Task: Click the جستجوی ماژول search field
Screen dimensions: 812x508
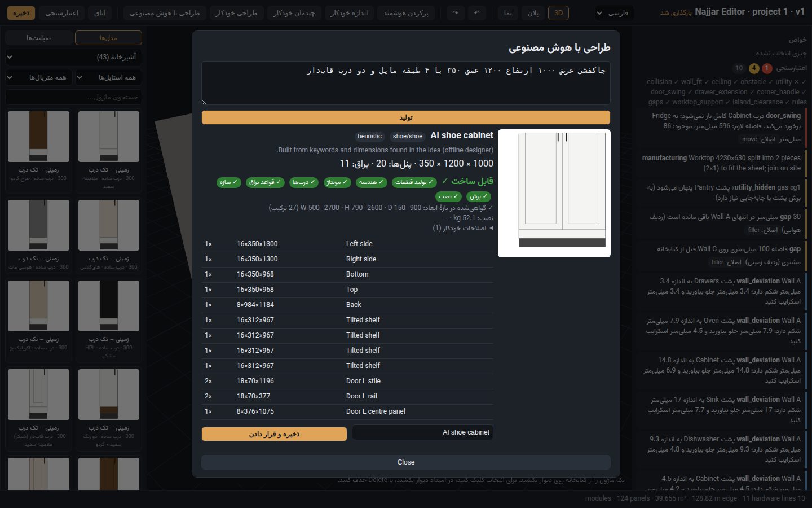Action: [x=73, y=97]
